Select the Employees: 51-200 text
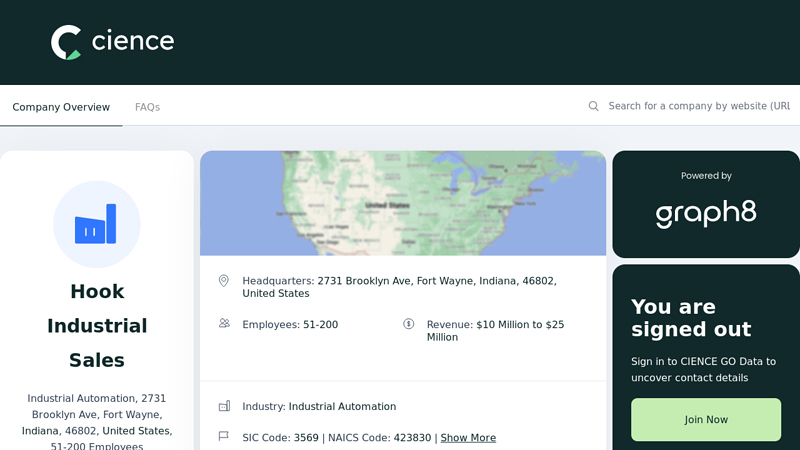 pos(290,324)
